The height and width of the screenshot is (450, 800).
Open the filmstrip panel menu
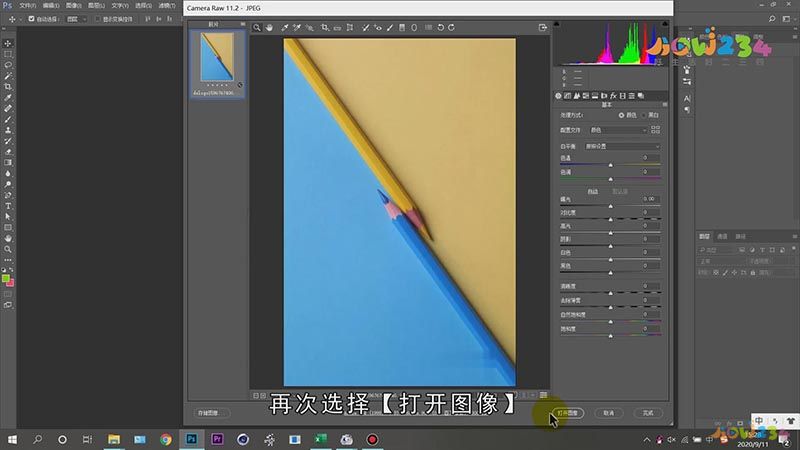pyautogui.click(x=242, y=24)
